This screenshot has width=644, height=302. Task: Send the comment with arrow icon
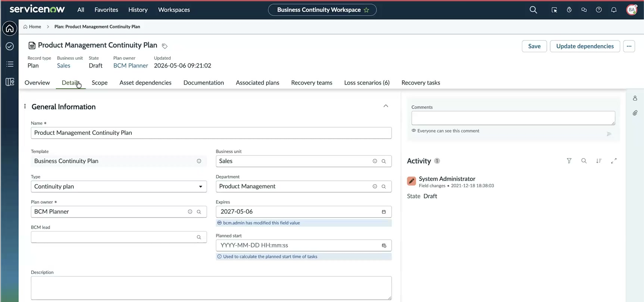click(609, 134)
